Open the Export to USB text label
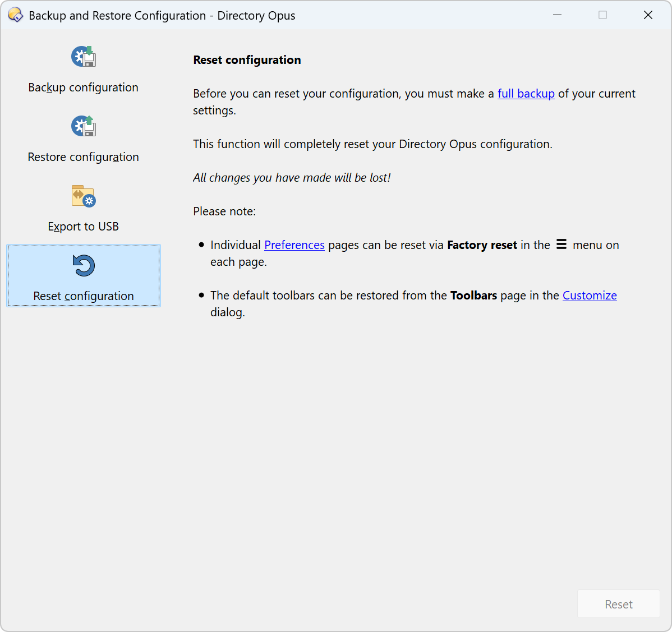 click(x=83, y=227)
